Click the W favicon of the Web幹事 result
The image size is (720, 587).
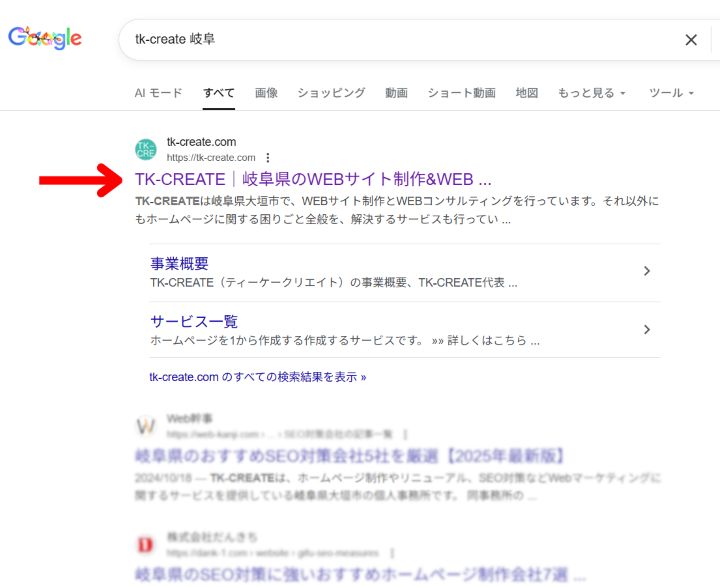pyautogui.click(x=146, y=426)
